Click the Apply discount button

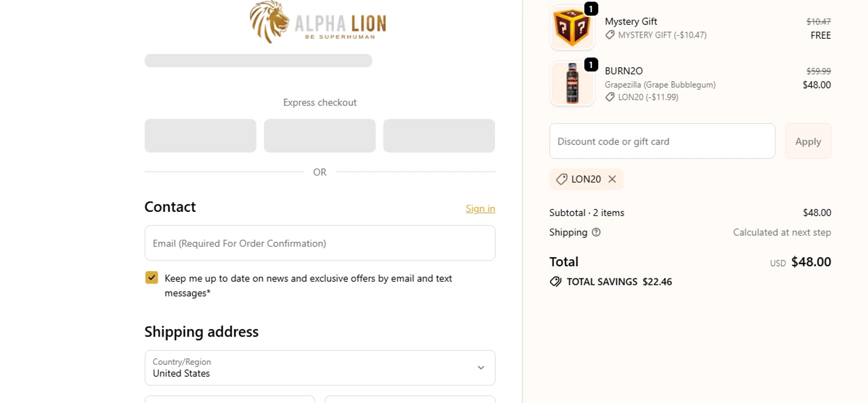(808, 141)
